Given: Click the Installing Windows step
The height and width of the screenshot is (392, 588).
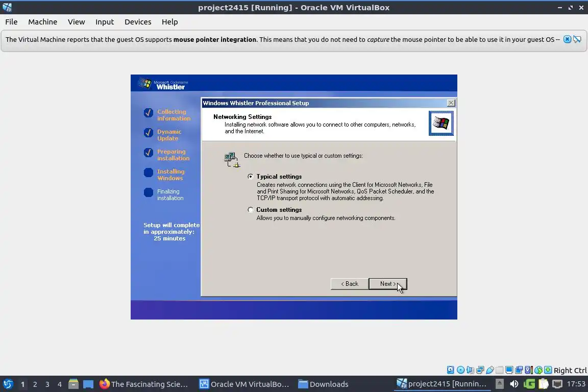Looking at the screenshot, I should tap(170, 175).
